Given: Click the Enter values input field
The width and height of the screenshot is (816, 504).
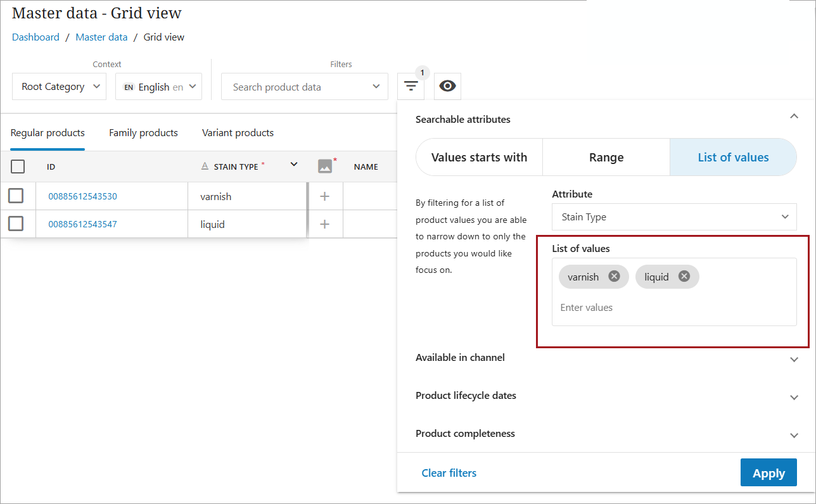Looking at the screenshot, I should tap(673, 308).
